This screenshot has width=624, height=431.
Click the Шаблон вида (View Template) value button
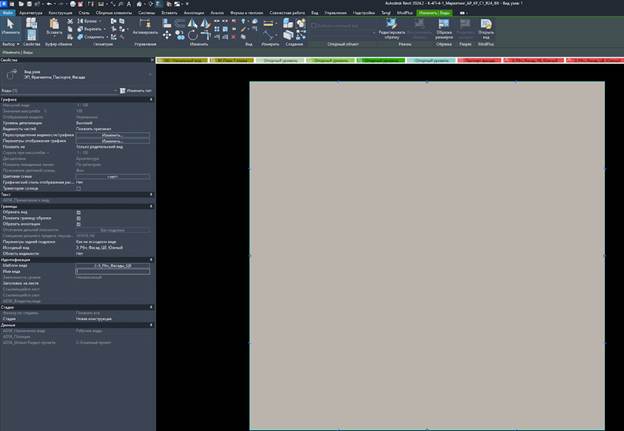[x=113, y=265]
